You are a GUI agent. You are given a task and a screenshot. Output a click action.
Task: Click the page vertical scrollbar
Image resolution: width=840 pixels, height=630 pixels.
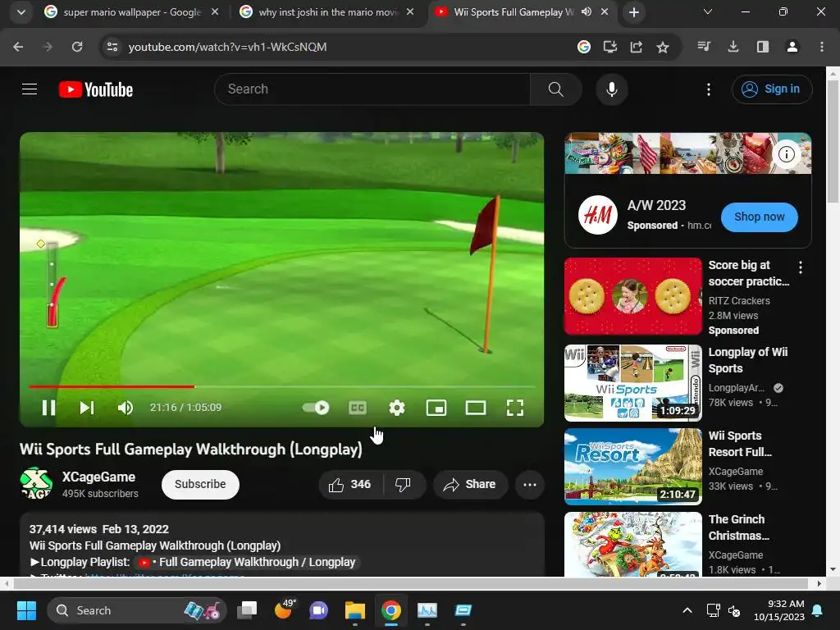pos(833,142)
